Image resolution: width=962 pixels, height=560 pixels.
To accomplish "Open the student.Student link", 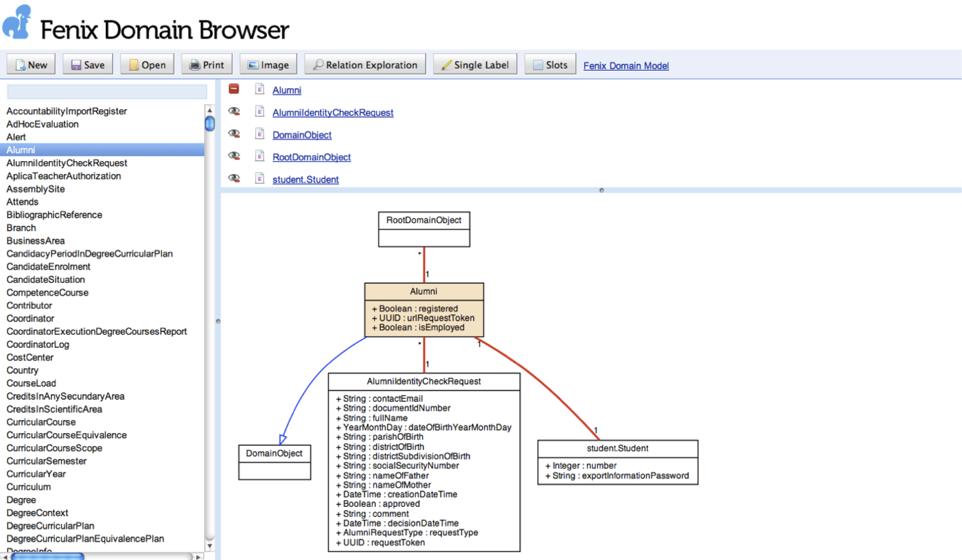I will click(x=305, y=180).
